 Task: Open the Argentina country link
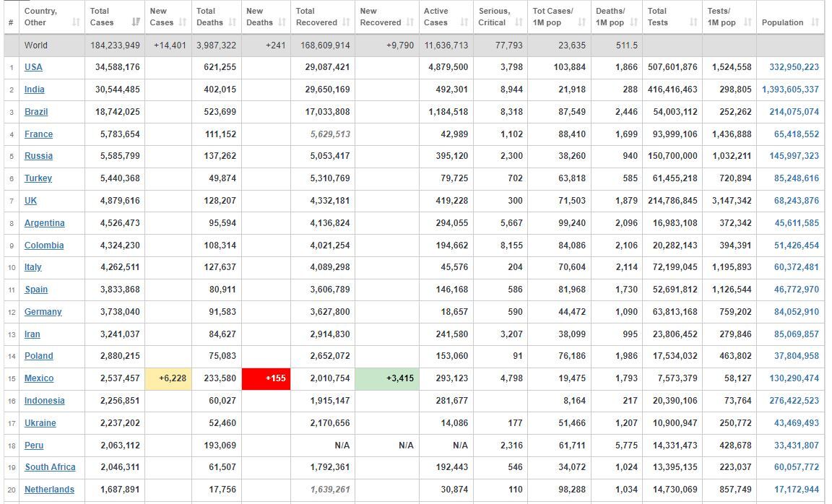click(45, 223)
